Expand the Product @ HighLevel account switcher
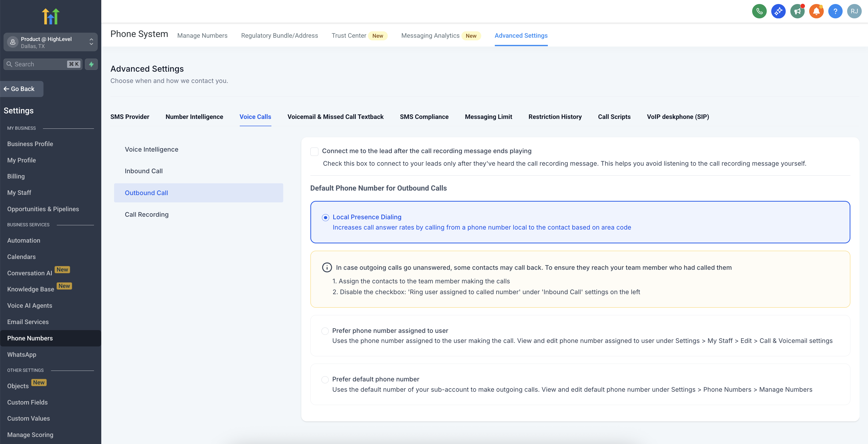Viewport: 868px width, 444px height. pyautogui.click(x=51, y=42)
